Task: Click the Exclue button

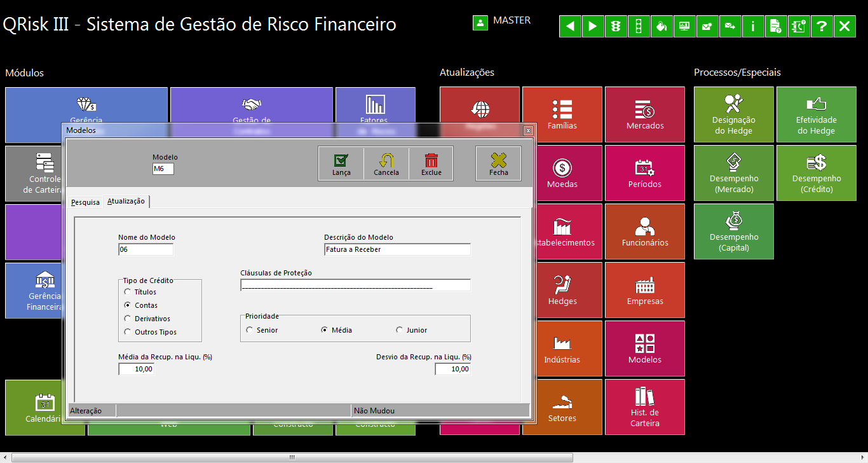Action: (431, 163)
